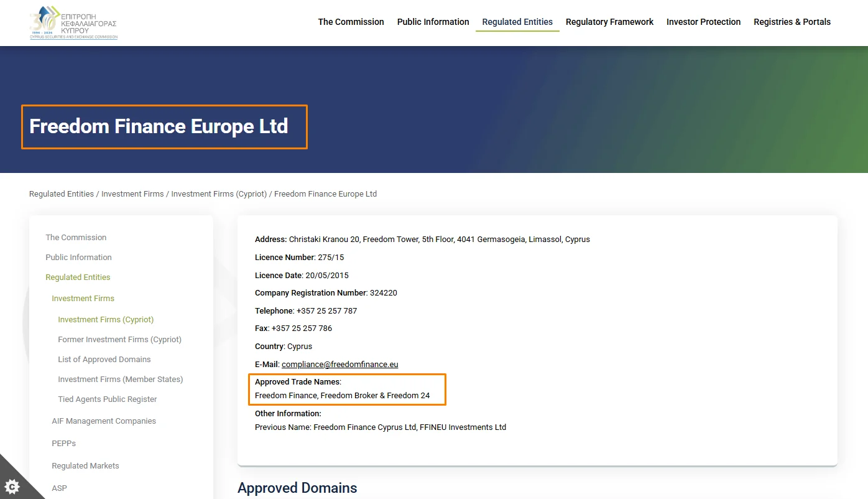Open The Commission top menu
The width and height of the screenshot is (868, 499).
point(351,22)
